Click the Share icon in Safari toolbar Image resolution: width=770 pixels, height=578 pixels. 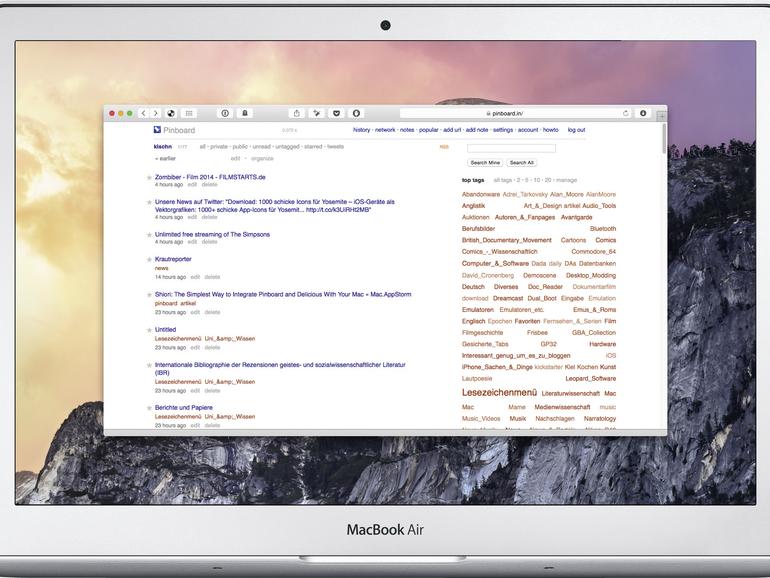point(297,113)
